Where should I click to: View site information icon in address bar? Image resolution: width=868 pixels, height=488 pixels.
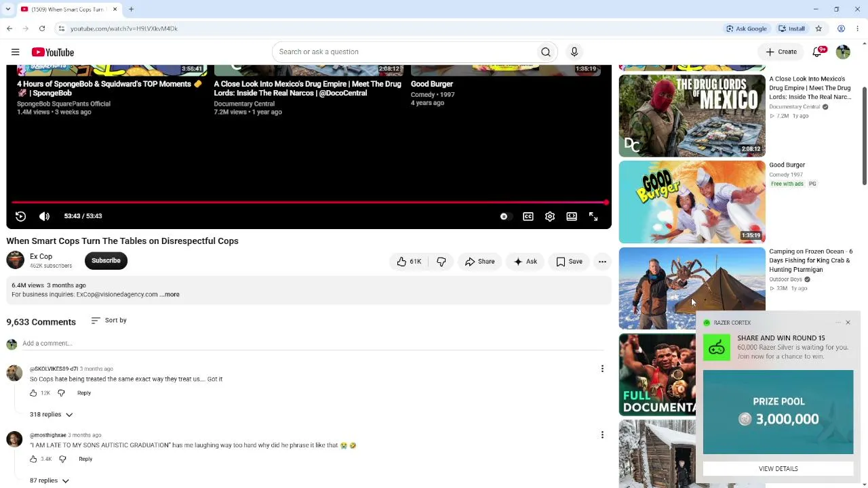[61, 28]
